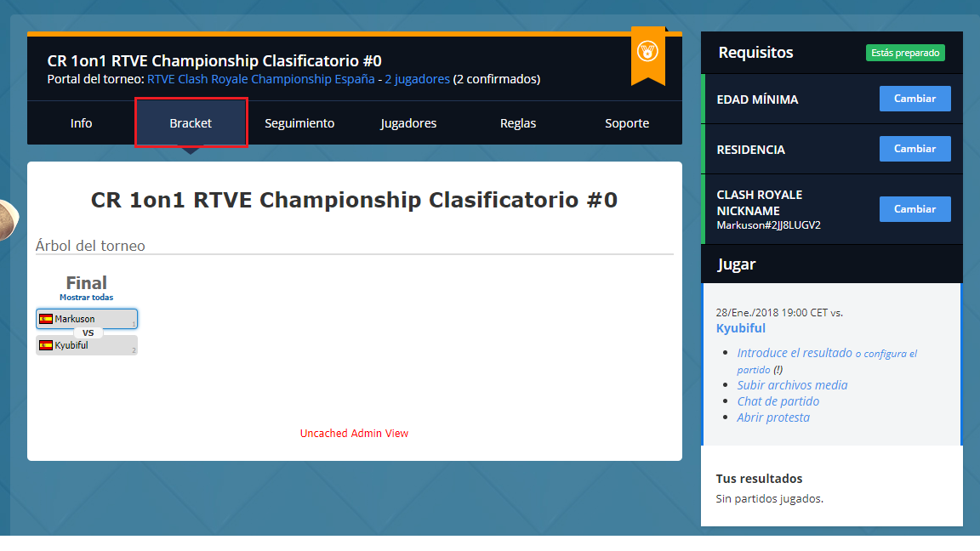This screenshot has width=980, height=551.
Task: Click Cambiar for Edad Mínima
Action: pyautogui.click(x=915, y=99)
